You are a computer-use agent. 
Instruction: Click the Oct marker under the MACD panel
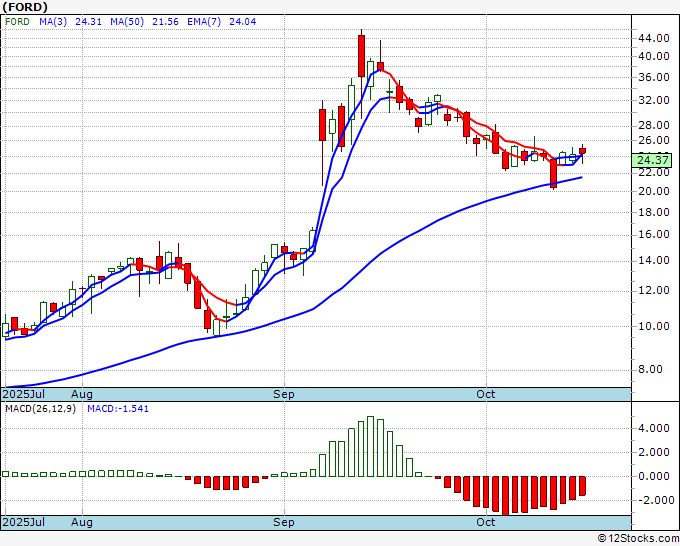click(x=487, y=522)
